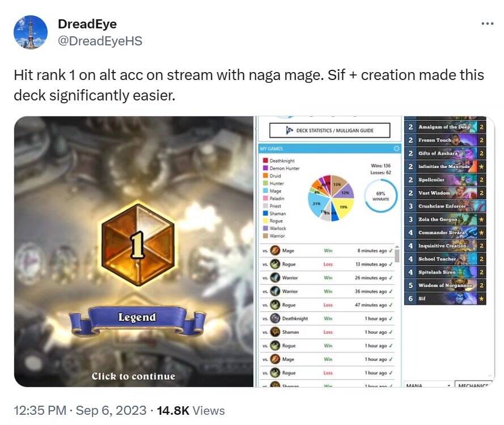Select the Zola the Gorgon card row

coord(445,219)
